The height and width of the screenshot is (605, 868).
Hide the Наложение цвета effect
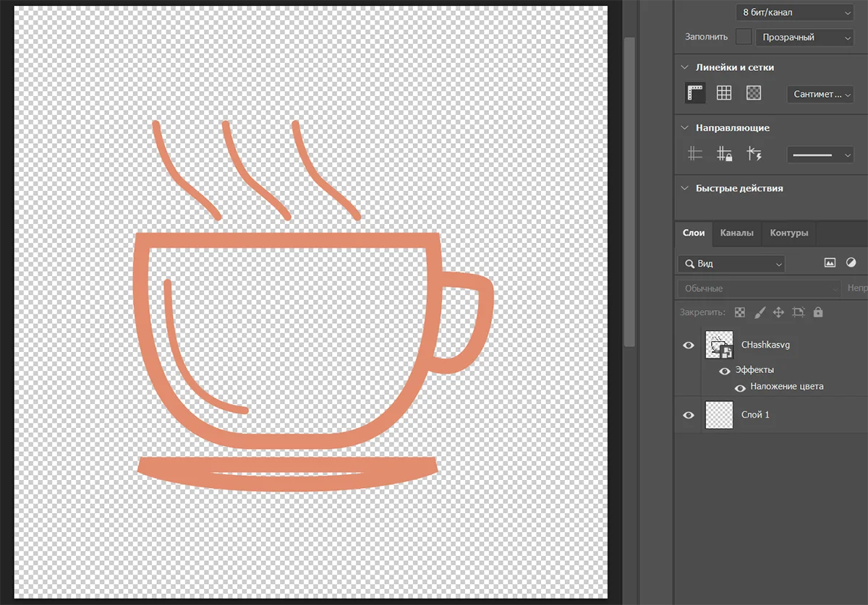click(x=740, y=387)
